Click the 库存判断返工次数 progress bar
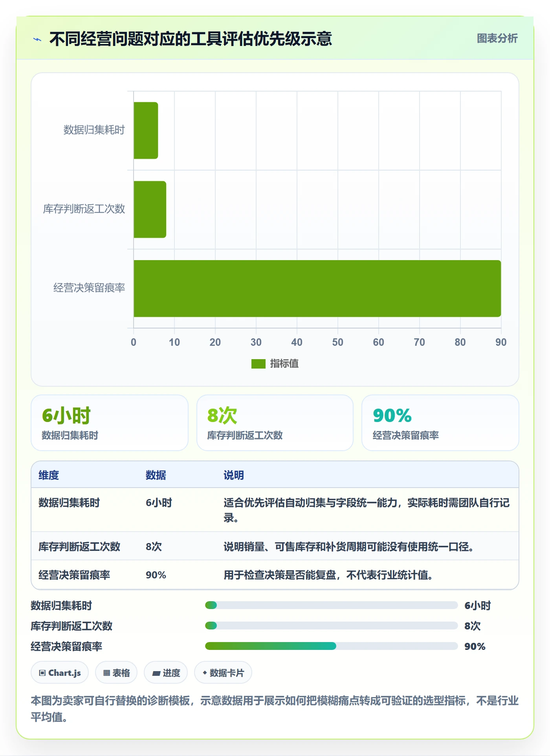 point(332,626)
